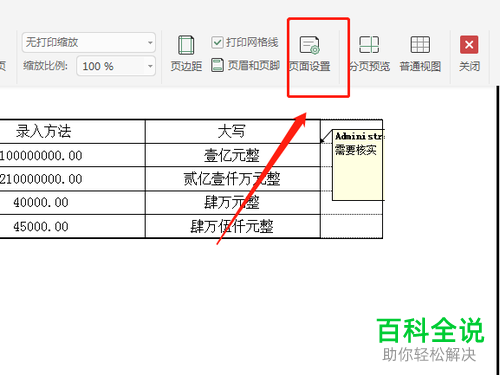The width and height of the screenshot is (500, 375).
Task: Switch to 分页预览 page break preview
Action: click(369, 54)
